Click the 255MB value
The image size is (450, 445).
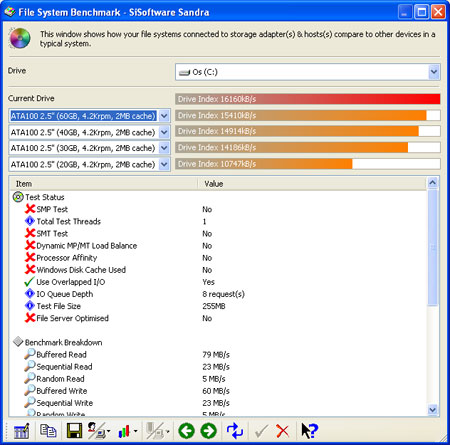[x=214, y=306]
